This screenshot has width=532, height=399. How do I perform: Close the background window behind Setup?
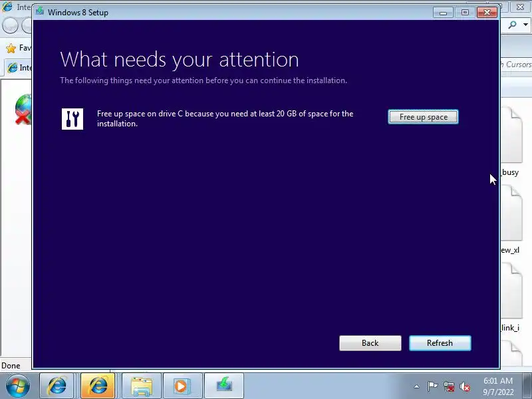point(520,7)
